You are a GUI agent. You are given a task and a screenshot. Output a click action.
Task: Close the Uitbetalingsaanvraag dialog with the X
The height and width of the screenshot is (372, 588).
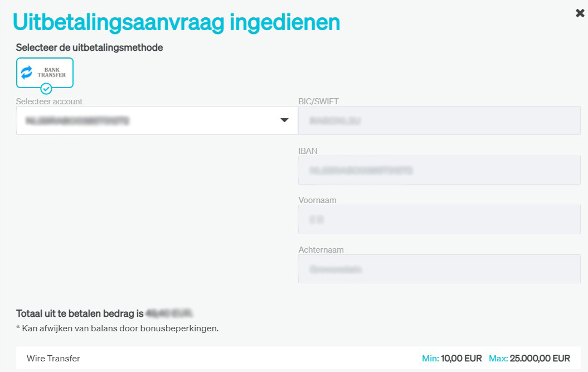coord(580,13)
